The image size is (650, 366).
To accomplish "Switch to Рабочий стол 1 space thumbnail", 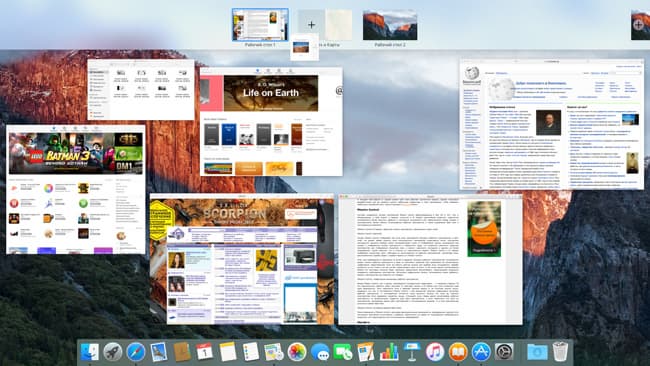I will [260, 25].
